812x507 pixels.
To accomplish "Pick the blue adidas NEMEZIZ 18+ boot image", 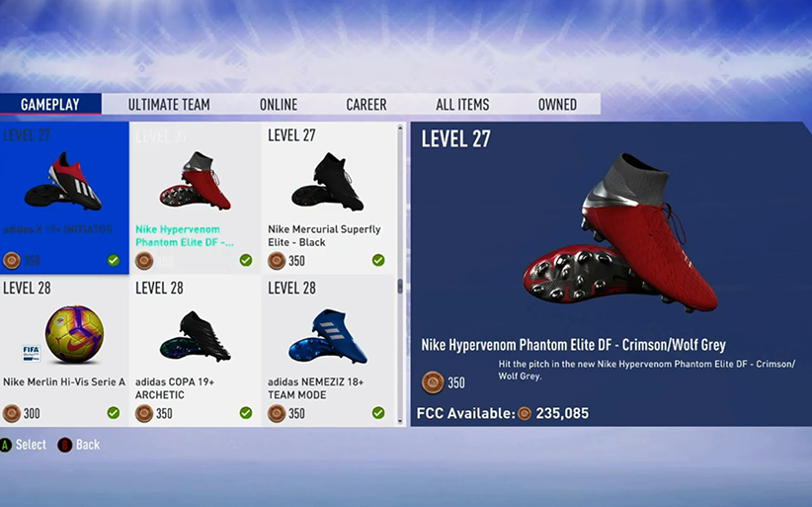I will coord(328,336).
